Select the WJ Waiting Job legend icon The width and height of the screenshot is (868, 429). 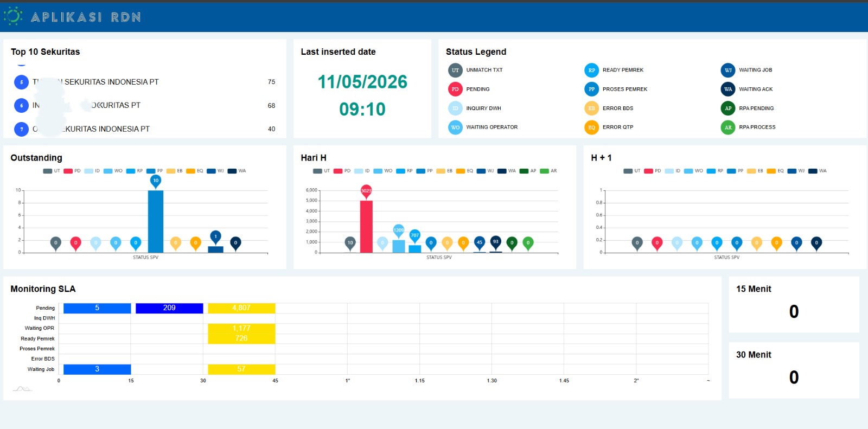[728, 70]
